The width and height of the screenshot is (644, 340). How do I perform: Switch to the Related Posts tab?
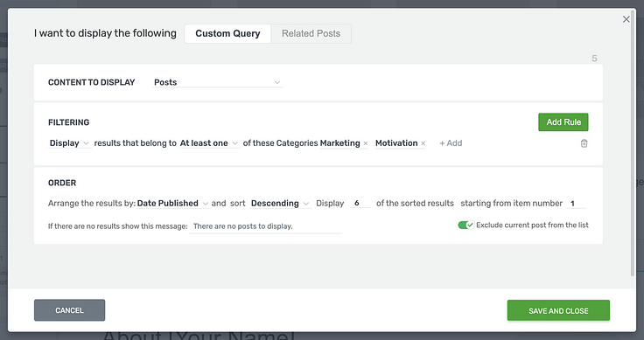tap(311, 33)
